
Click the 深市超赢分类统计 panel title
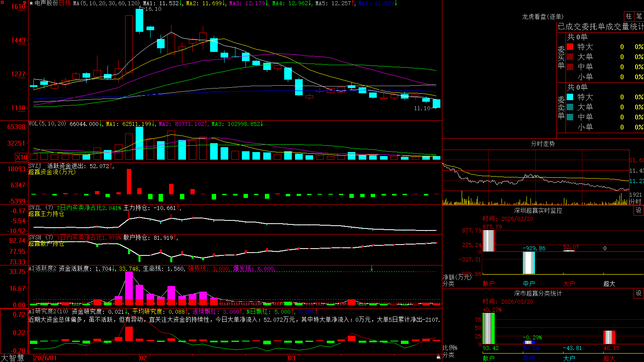[538, 293]
